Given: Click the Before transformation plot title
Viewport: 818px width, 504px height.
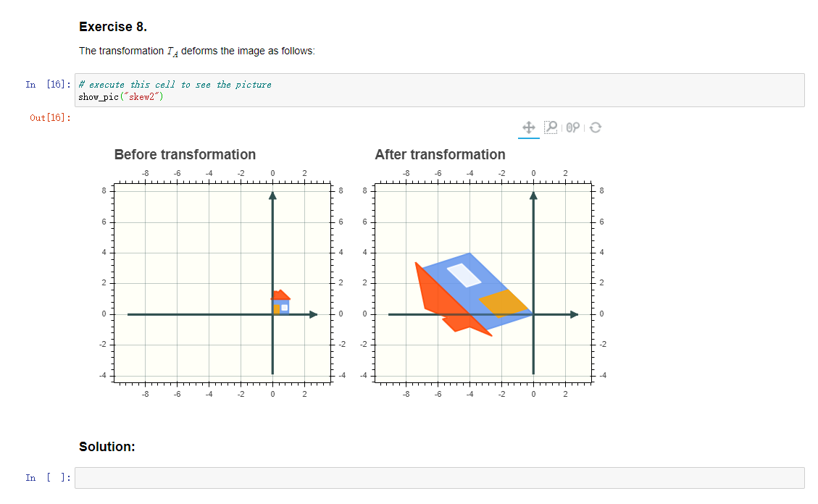Looking at the screenshot, I should (x=185, y=154).
